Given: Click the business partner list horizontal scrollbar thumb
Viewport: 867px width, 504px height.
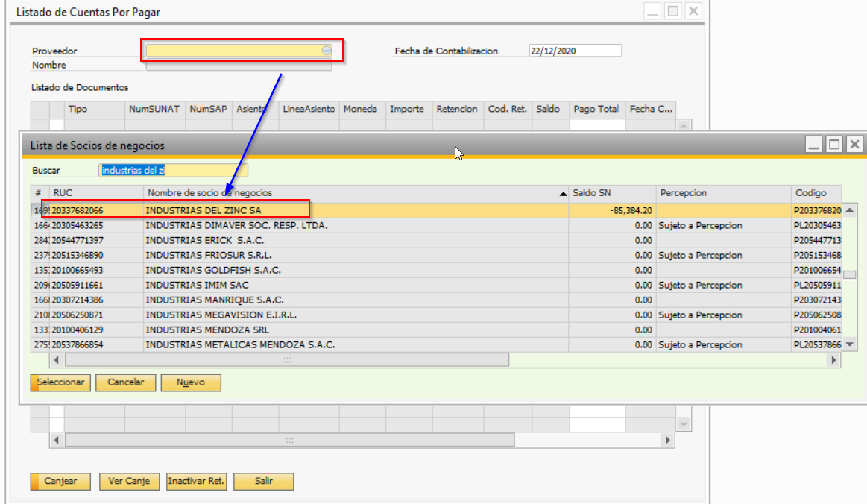Looking at the screenshot, I should coord(287,360).
